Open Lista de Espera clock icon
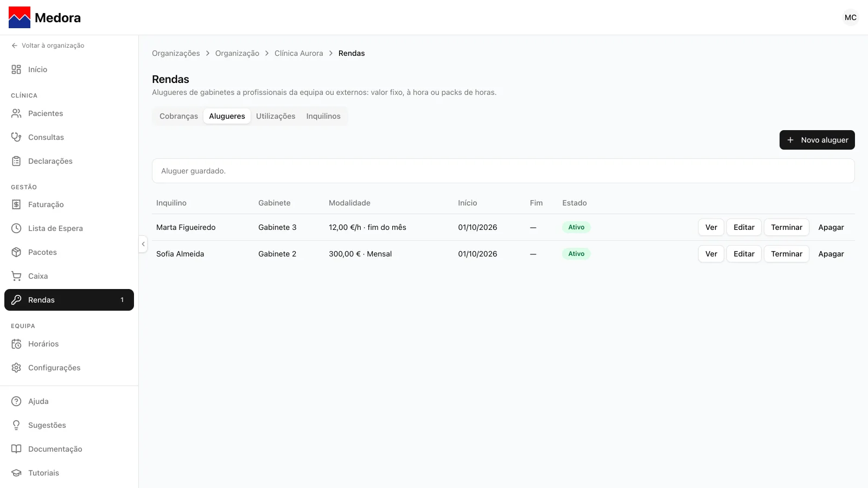The width and height of the screenshot is (868, 488). (16, 228)
